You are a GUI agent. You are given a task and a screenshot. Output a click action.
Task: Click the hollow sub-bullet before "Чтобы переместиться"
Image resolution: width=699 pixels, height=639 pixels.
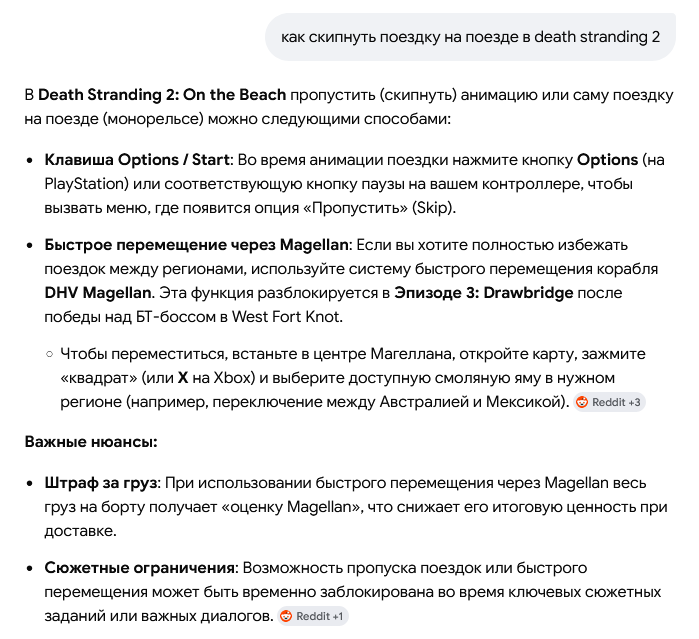coord(49,354)
